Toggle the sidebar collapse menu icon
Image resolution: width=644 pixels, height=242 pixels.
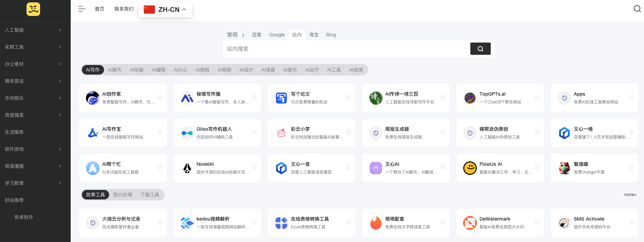[x=82, y=9]
